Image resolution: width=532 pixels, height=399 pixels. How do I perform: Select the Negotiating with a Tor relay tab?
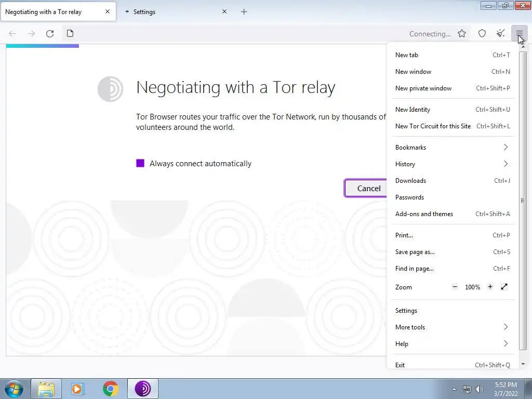click(x=58, y=12)
